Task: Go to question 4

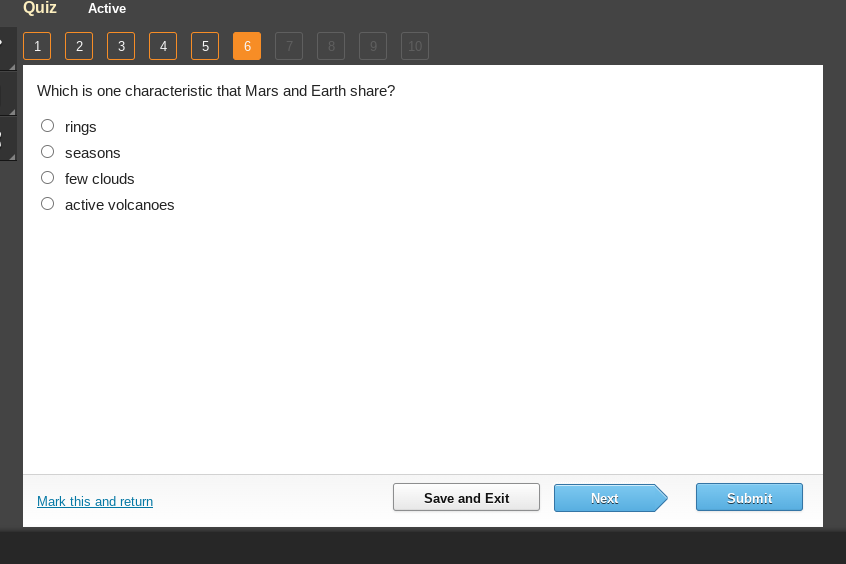Action: pos(163,46)
